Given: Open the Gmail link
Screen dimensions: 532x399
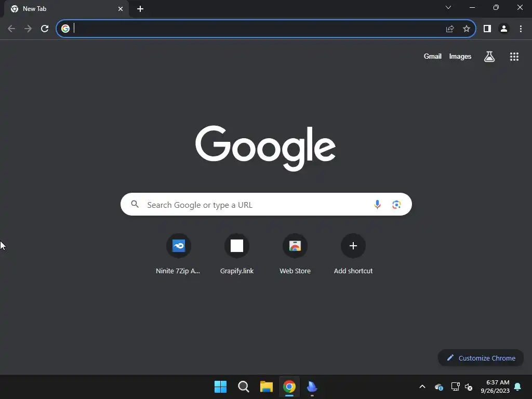Looking at the screenshot, I should [433, 56].
